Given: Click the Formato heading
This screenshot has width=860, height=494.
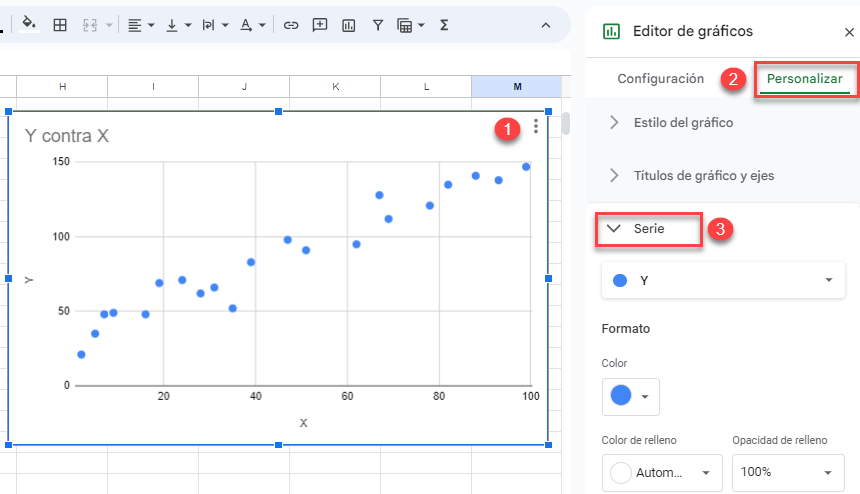Looking at the screenshot, I should point(626,328).
